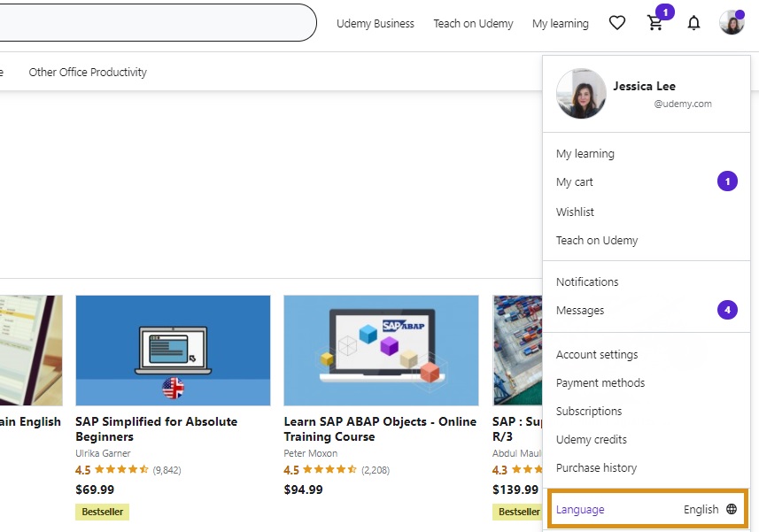Click the globe icon beside English
The width and height of the screenshot is (759, 532).
tap(732, 509)
